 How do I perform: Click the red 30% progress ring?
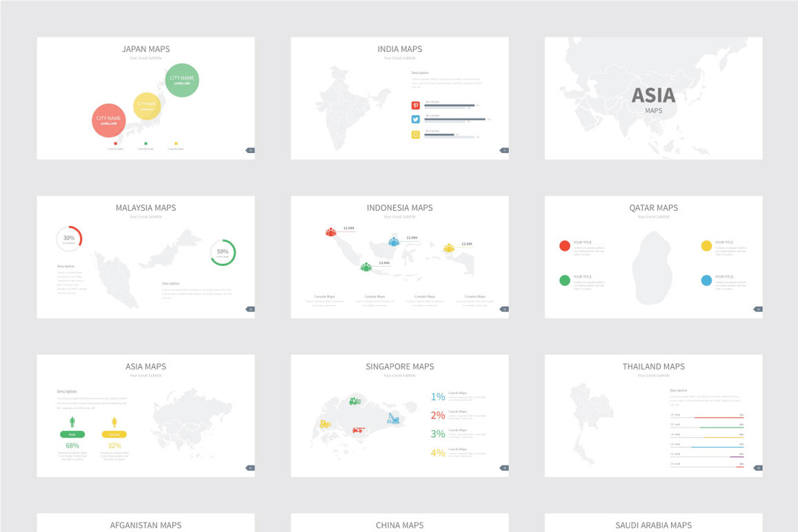(x=69, y=239)
